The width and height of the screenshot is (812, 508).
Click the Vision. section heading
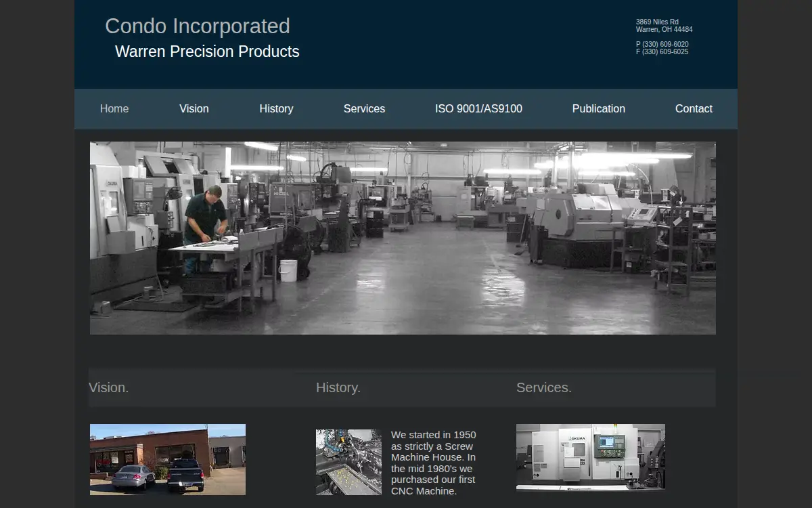coord(109,387)
